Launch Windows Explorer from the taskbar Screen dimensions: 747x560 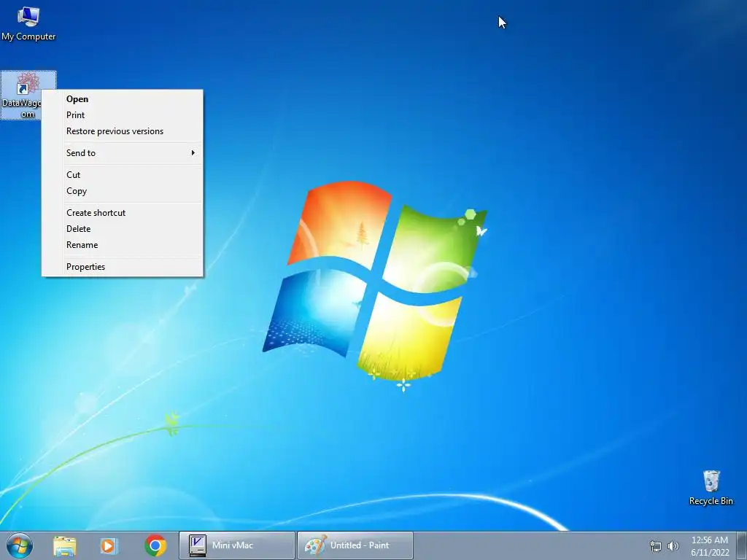click(64, 545)
